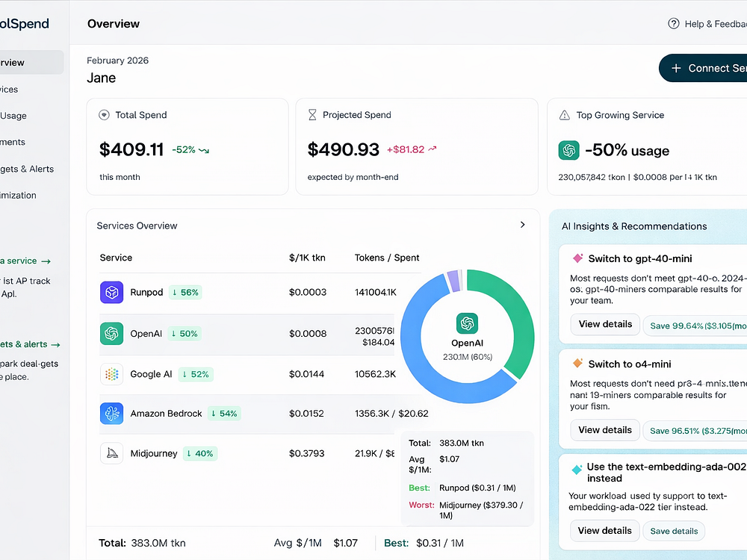
Task: Click the $409.11 total spend value
Action: 131,149
